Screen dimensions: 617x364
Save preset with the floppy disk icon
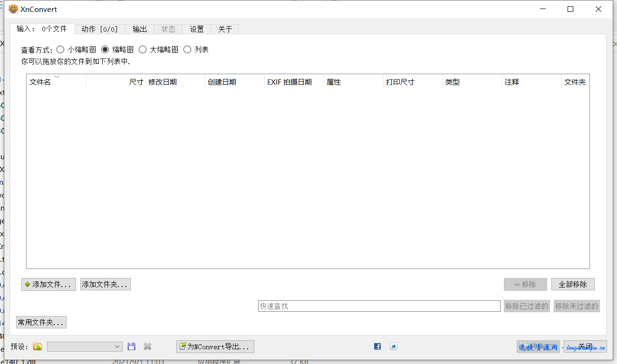tap(132, 346)
